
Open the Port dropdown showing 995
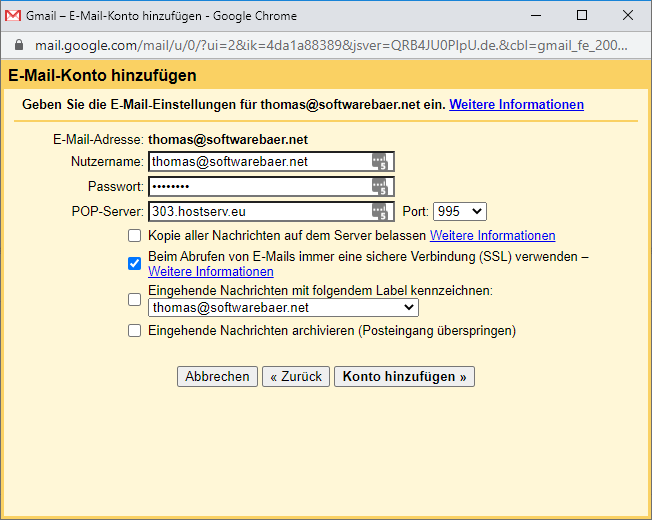pyautogui.click(x=459, y=212)
